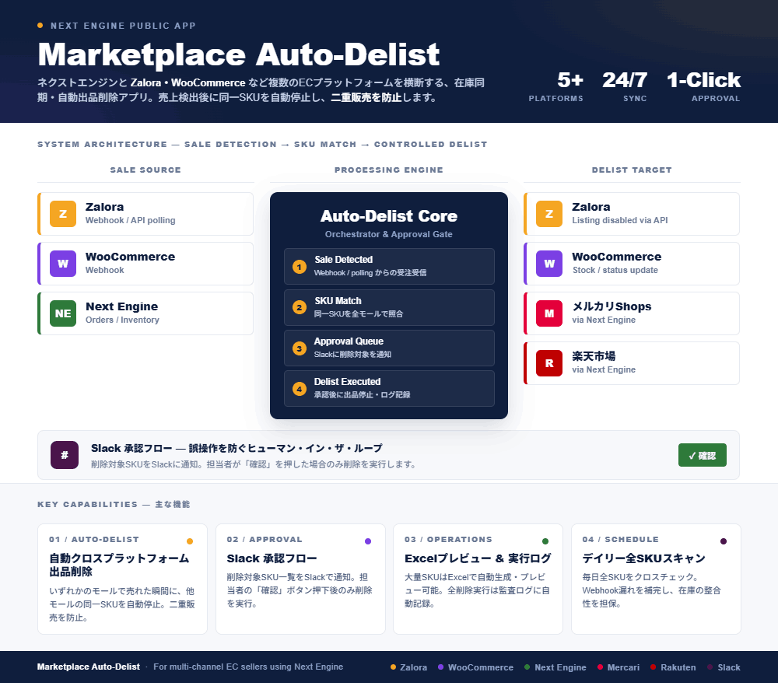Click orange dot on Auto-Delist card
Viewport: 778px width, 700px height.
coord(190,541)
